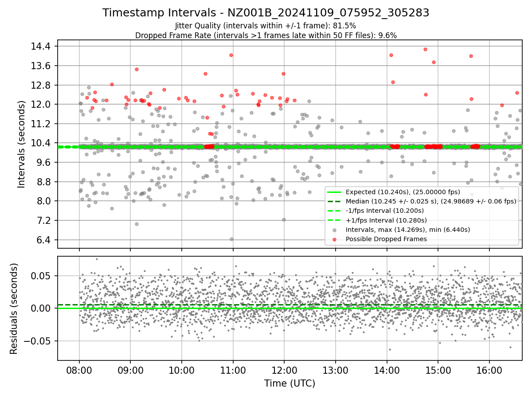Screen dimensions: 532x399
Task: Select legend entry 'Expected (10.240s), (25.00000 fps)'
Action: tap(403, 192)
